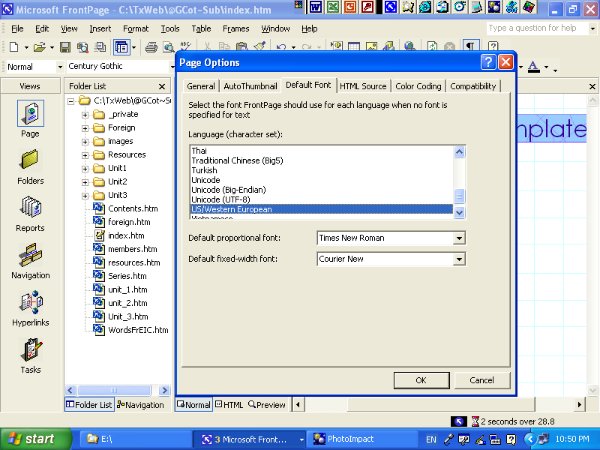Click the Windows Start button
Screen dimensions: 600x450
coord(30,438)
